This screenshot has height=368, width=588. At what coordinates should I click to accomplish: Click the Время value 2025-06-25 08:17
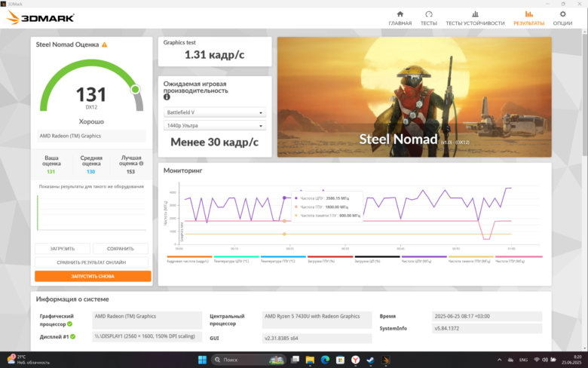(x=487, y=316)
